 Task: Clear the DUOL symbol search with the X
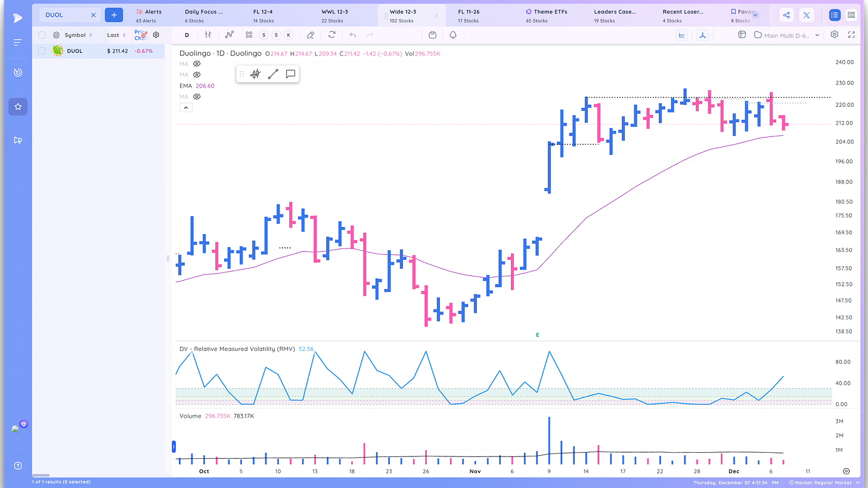(x=93, y=15)
